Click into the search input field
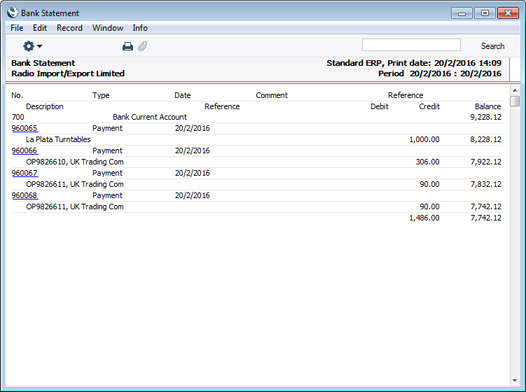Image resolution: width=526 pixels, height=392 pixels. pos(411,45)
